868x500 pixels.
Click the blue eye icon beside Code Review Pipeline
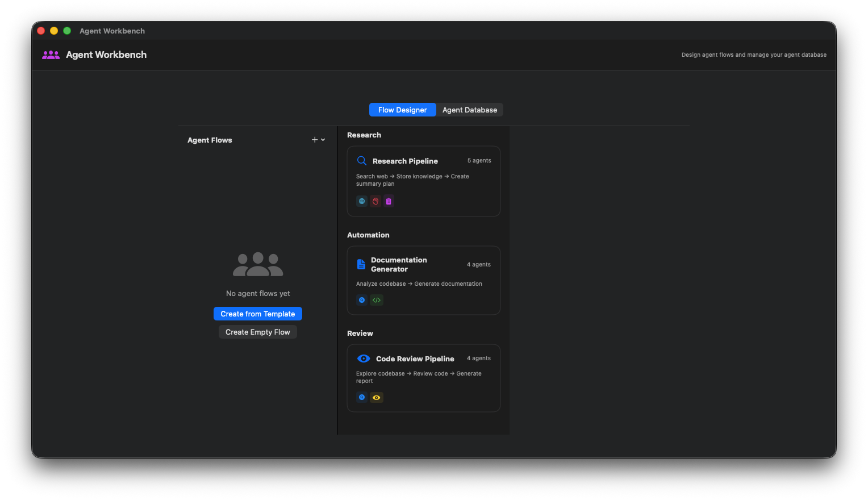coord(364,359)
